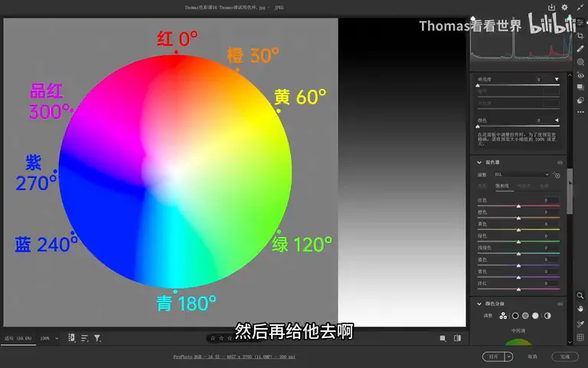Image resolution: width=588 pixels, height=368 pixels.
Task: Click the Green (绿色) saturation slider
Action: tap(518, 242)
